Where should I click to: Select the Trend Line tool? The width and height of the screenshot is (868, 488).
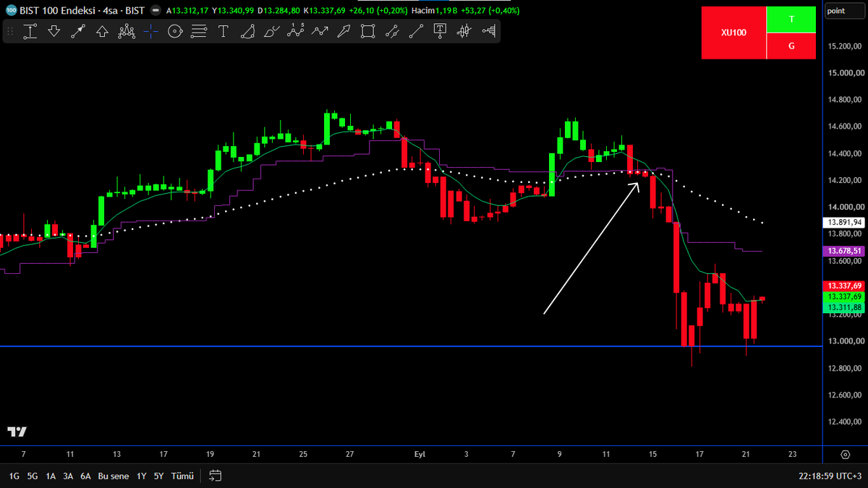click(x=416, y=31)
